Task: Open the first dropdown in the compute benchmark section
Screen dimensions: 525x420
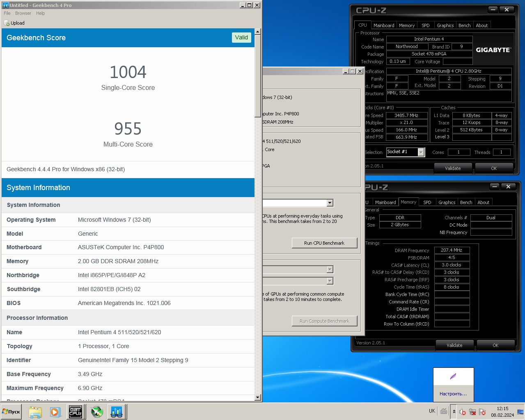Action: 330,269
